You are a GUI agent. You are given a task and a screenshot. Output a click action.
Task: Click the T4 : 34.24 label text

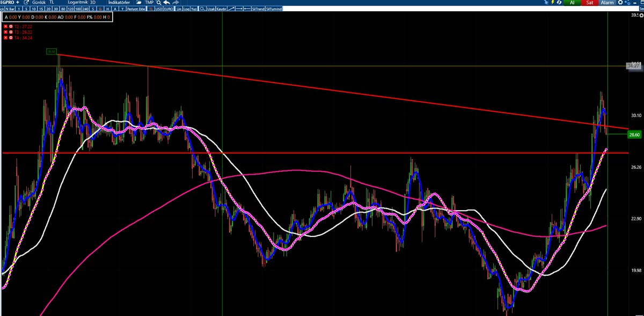coord(24,38)
